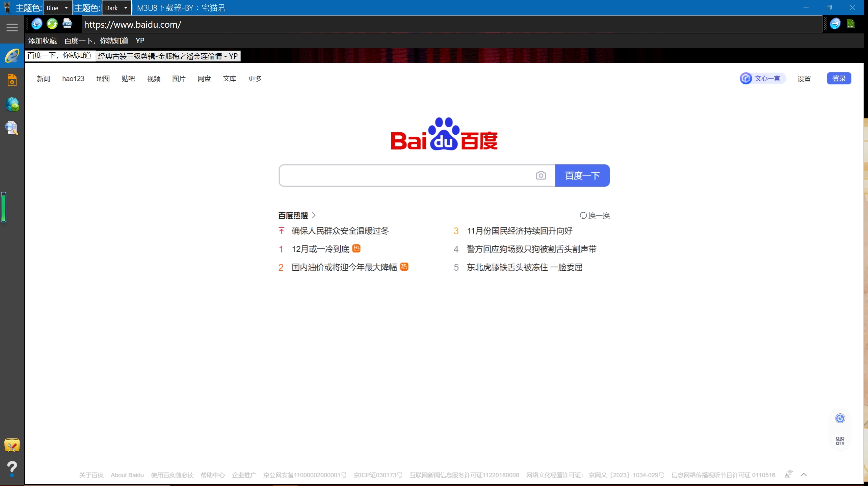This screenshot has height=486, width=868.
Task: Open hao123 navigation link
Action: 73,79
